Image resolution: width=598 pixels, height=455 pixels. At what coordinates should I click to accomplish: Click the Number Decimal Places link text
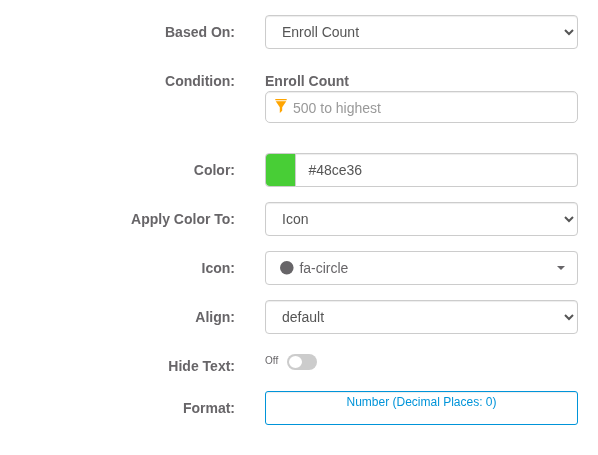(421, 402)
